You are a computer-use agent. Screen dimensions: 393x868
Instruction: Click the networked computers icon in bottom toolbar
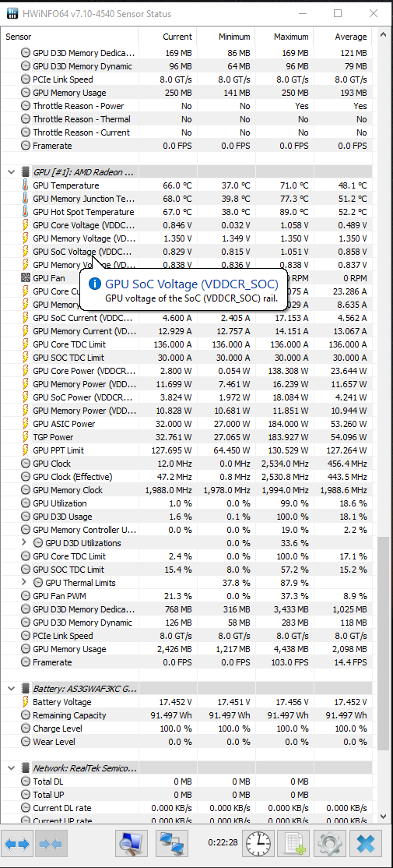(x=172, y=844)
